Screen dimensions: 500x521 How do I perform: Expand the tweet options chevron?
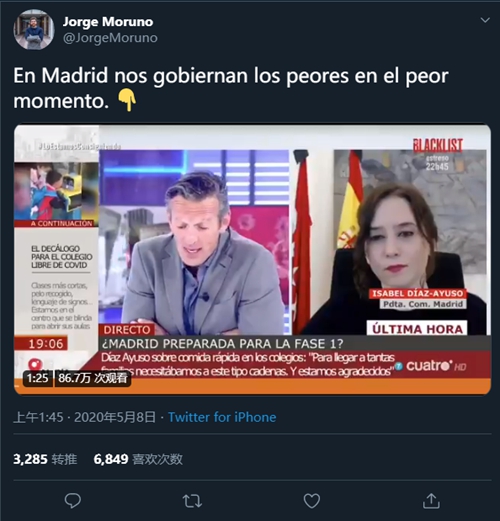click(x=485, y=20)
